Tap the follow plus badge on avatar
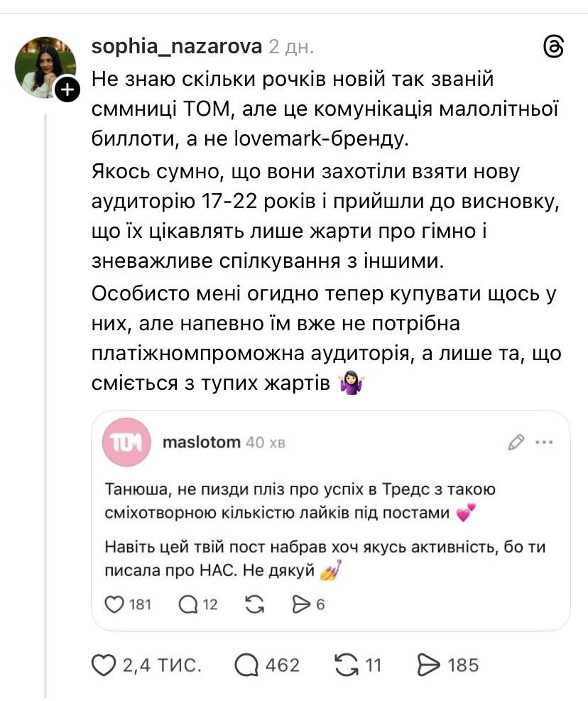Image resolution: width=588 pixels, height=701 pixels. coord(67,90)
